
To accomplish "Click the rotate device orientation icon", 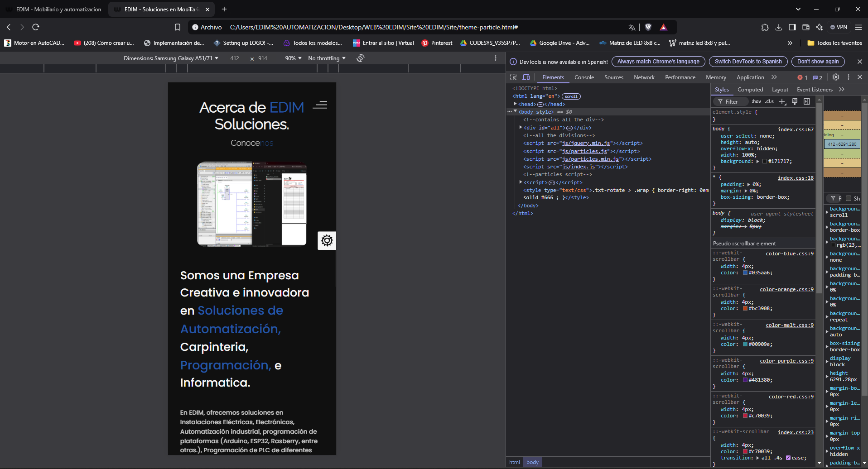I will pos(360,58).
